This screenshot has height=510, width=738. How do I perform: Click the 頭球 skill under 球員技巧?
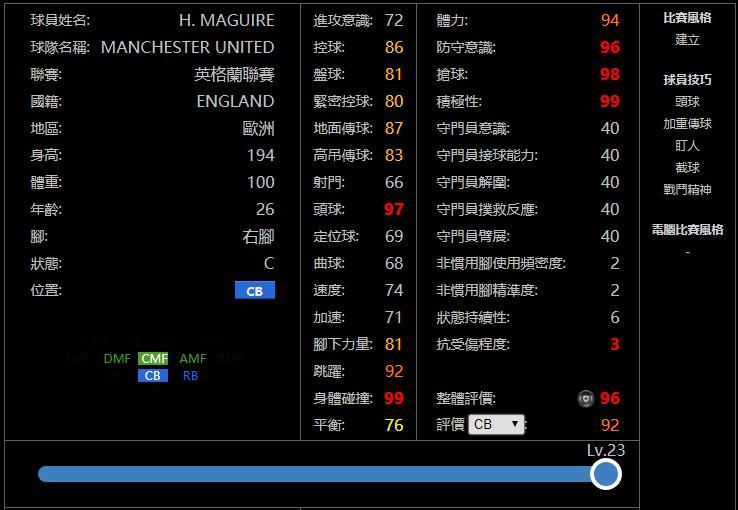click(687, 102)
